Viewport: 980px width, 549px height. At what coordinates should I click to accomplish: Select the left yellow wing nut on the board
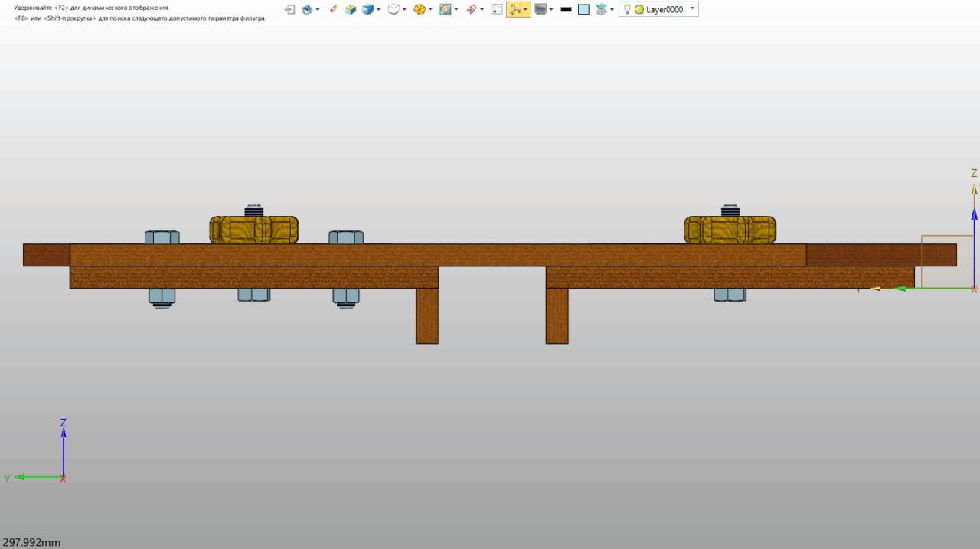(254, 230)
